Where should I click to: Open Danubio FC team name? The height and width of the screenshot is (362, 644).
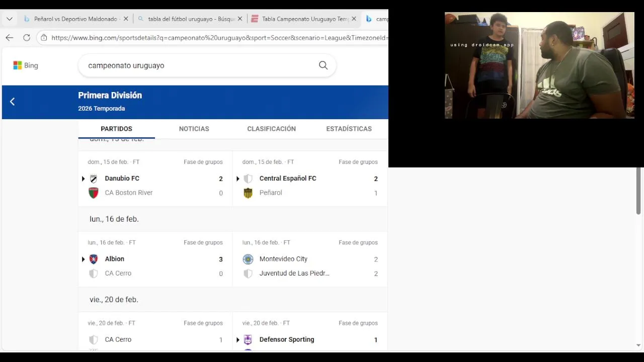point(122,178)
